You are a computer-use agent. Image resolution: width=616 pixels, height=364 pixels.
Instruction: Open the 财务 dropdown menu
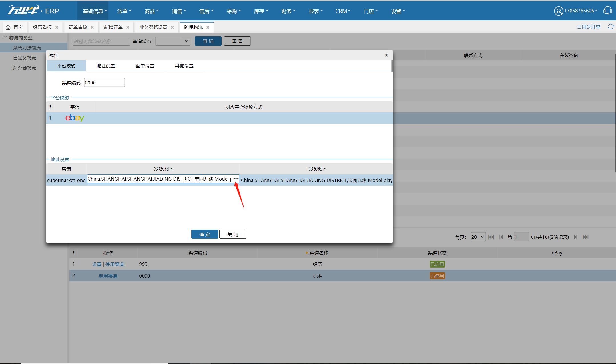[x=288, y=11]
